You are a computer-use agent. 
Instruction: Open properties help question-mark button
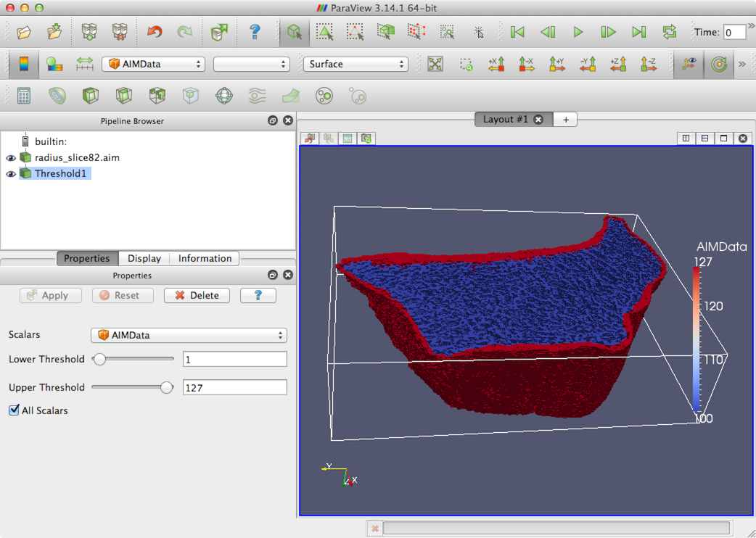[x=258, y=295]
